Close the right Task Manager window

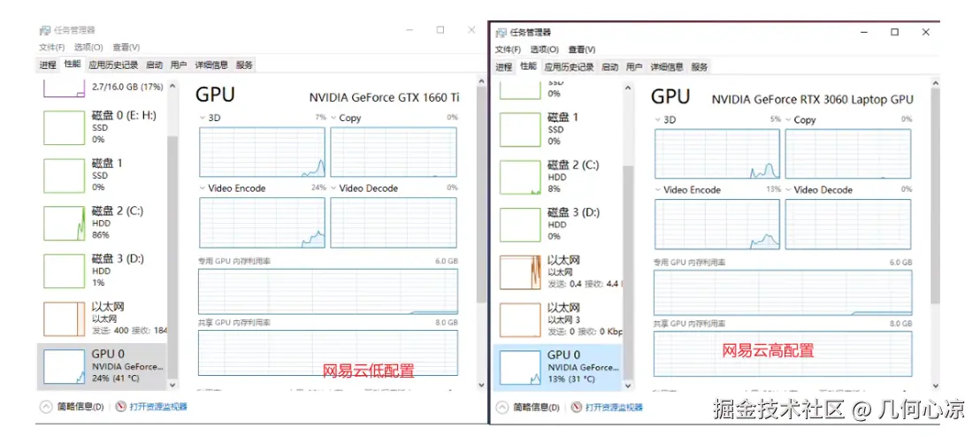(x=926, y=32)
